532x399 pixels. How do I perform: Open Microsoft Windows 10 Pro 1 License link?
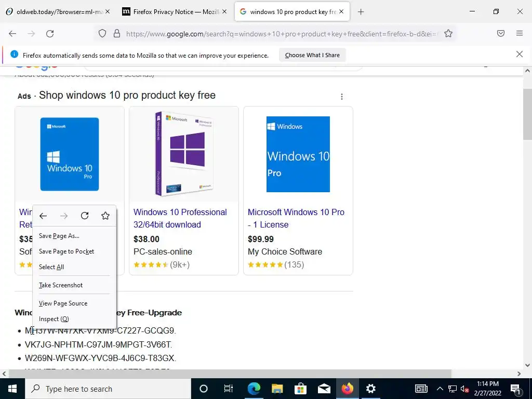coord(296,218)
